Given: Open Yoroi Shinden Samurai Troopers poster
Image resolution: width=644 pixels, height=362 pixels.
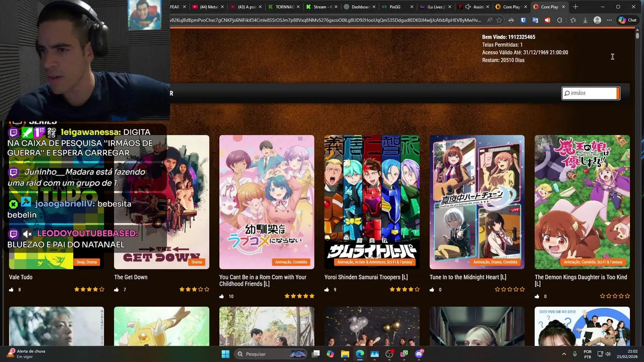Looking at the screenshot, I should 372,202.
